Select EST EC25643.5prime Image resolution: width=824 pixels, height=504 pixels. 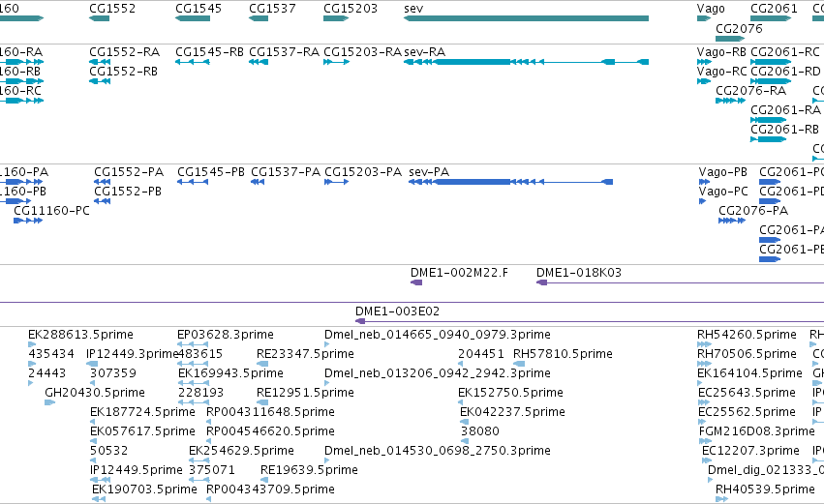point(704,402)
